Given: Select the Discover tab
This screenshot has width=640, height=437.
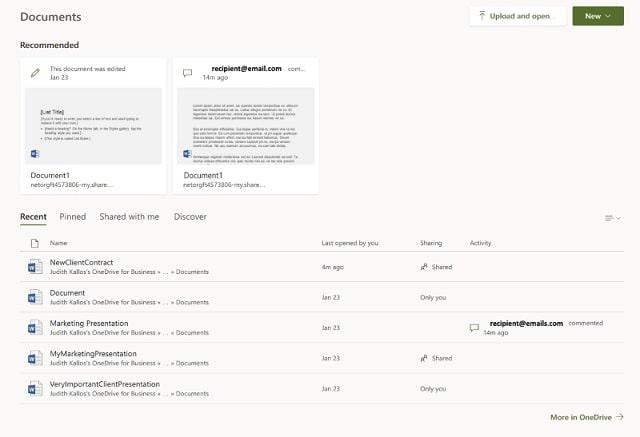Looking at the screenshot, I should 190,216.
